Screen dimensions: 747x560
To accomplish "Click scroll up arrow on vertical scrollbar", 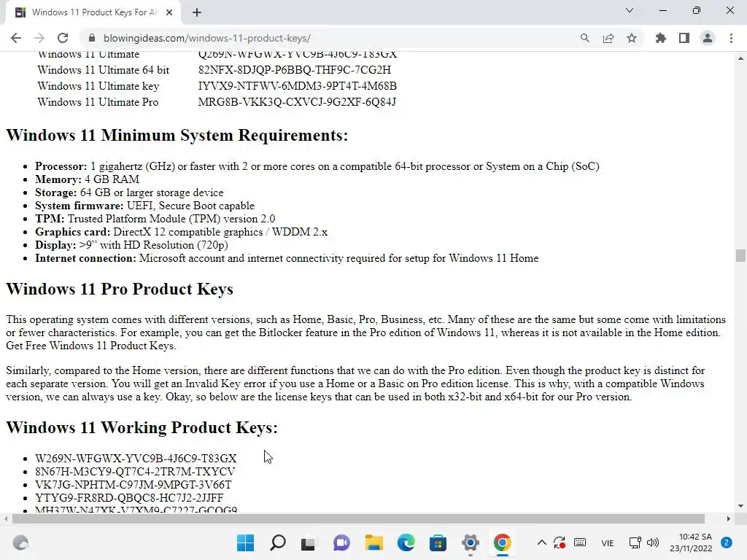I will click(x=740, y=58).
